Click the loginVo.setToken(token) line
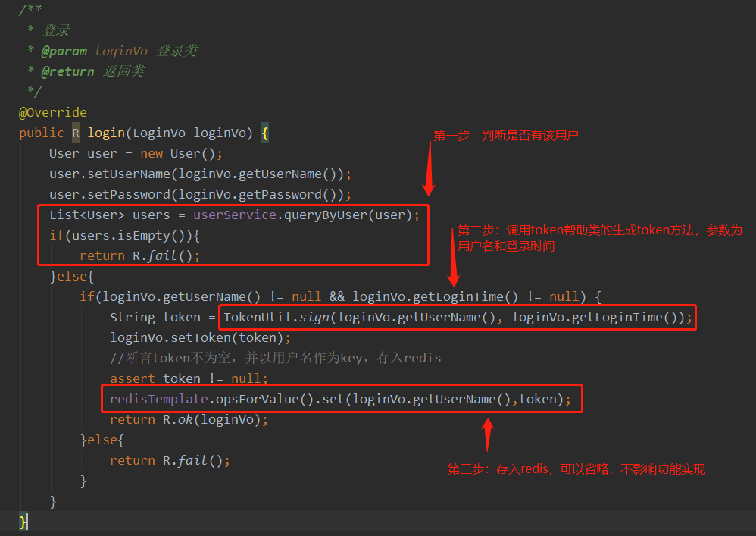 200,337
